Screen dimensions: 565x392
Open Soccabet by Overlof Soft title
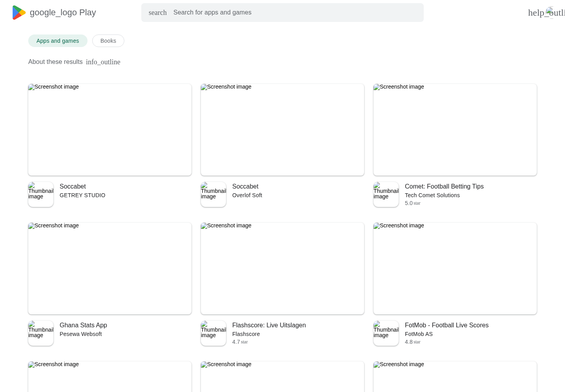(x=245, y=187)
